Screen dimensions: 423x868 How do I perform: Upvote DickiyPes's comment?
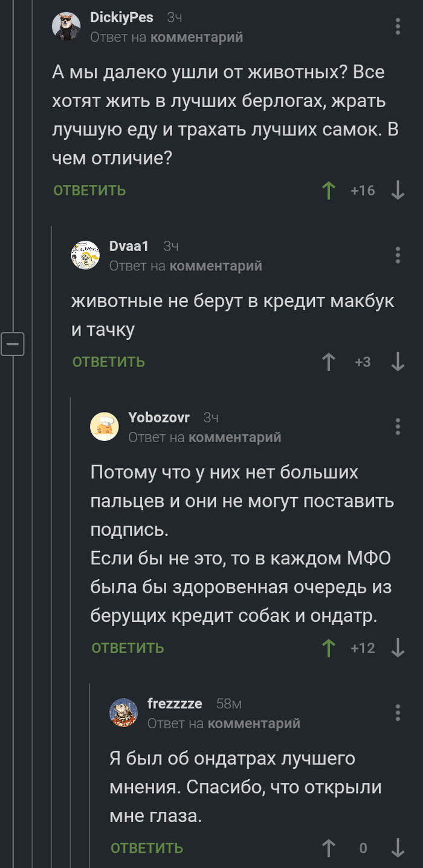point(329,191)
